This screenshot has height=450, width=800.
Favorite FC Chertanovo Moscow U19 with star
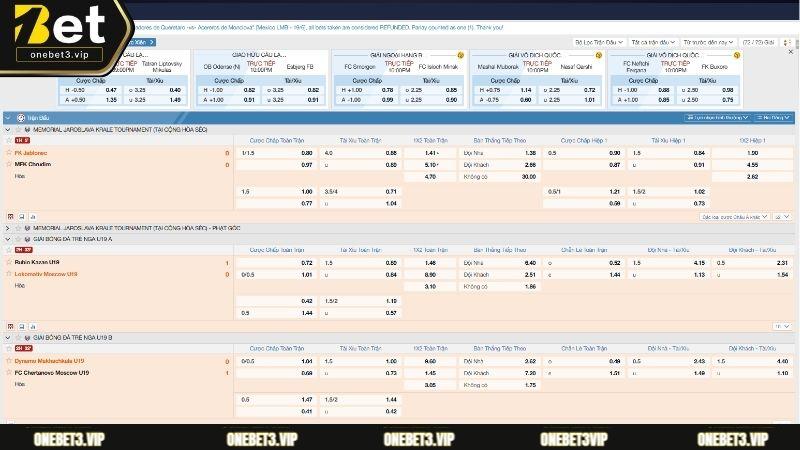coord(9,372)
